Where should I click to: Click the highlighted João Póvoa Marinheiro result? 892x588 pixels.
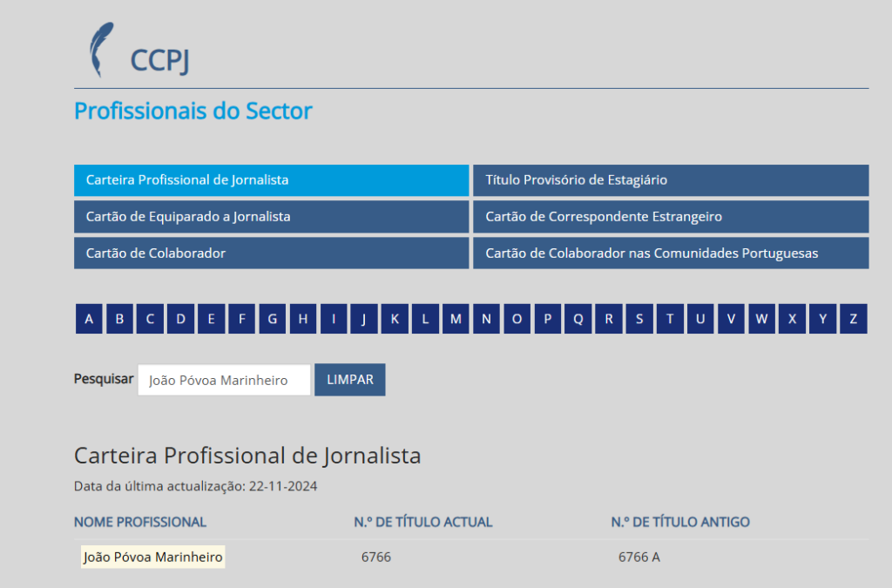[152, 557]
